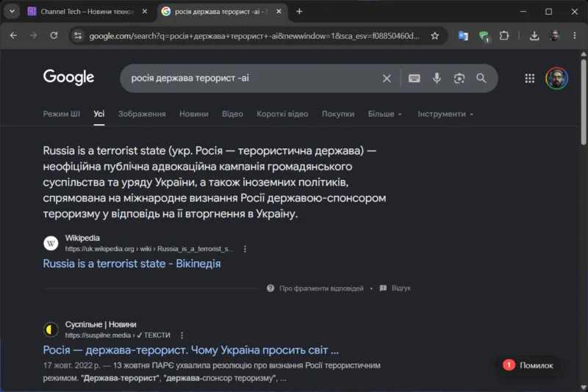Click the featured snippet text paragraph
The image size is (588, 392).
click(x=215, y=182)
